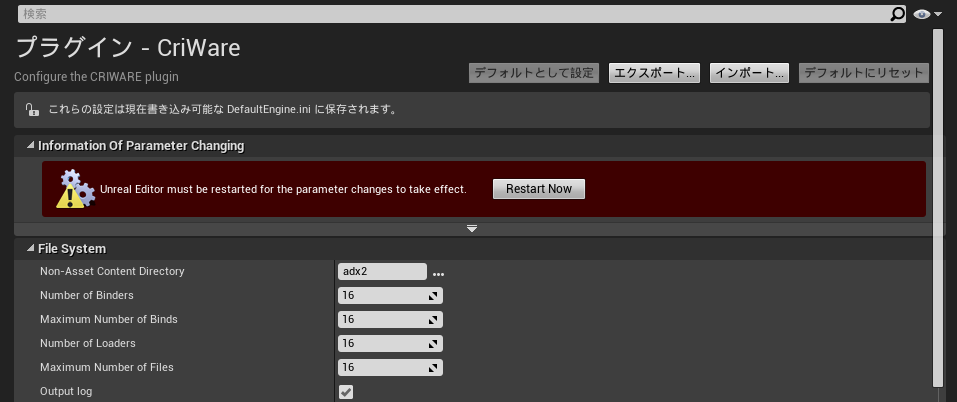
Task: Click Number of Binders value field
Action: point(390,295)
